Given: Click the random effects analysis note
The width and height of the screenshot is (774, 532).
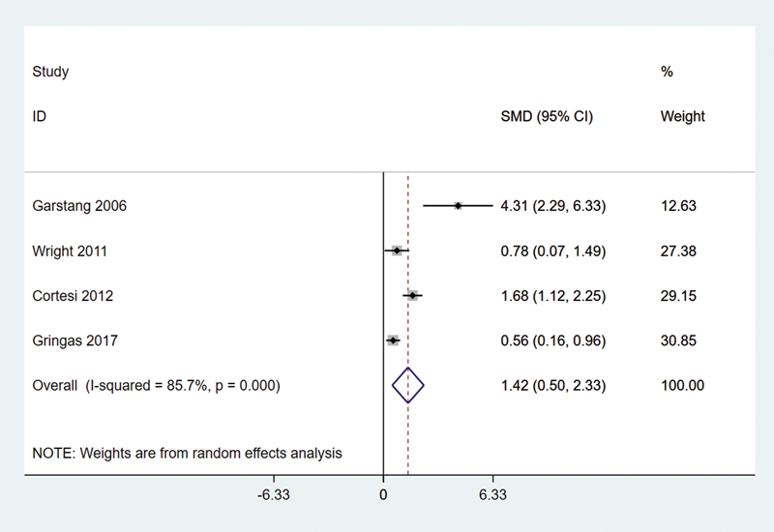Looking at the screenshot, I should tap(187, 453).
